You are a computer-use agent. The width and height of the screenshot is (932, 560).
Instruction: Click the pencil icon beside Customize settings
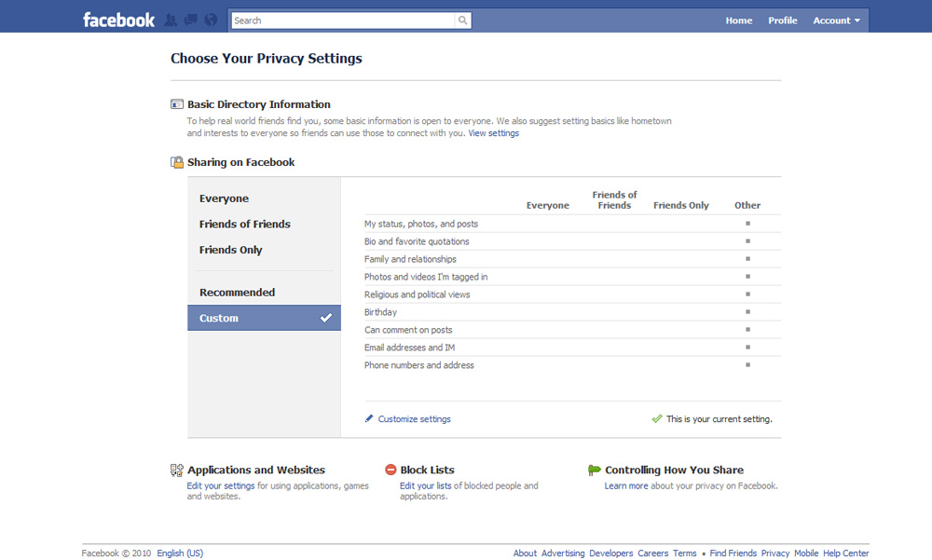369,418
